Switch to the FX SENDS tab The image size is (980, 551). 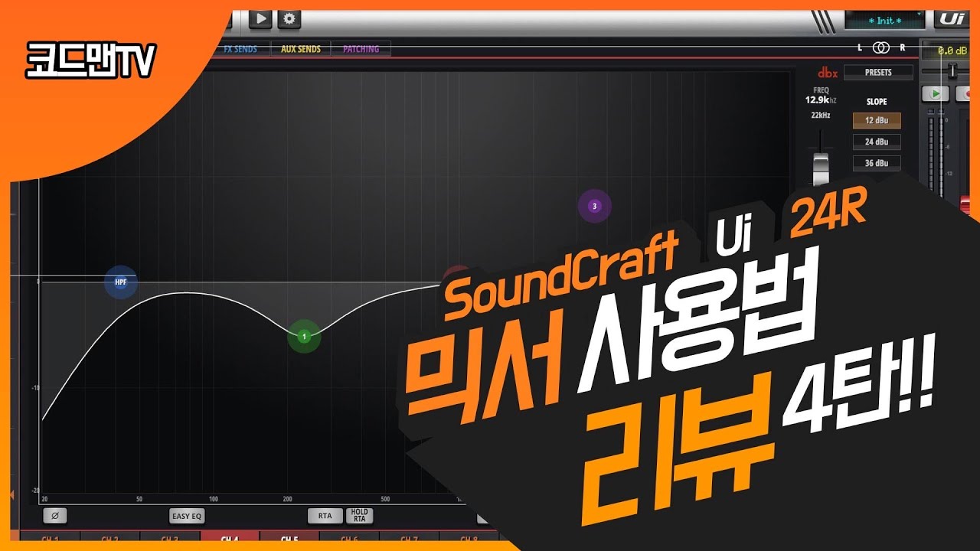pos(240,49)
